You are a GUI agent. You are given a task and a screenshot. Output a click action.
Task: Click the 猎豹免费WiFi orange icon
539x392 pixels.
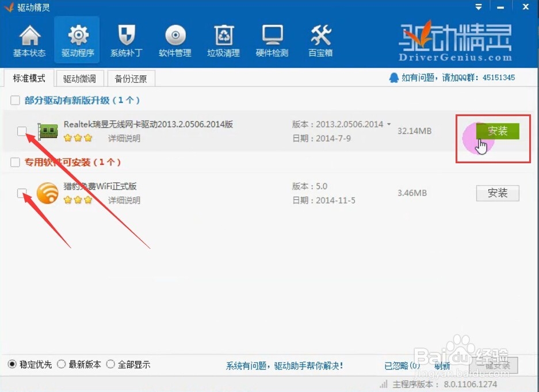(47, 193)
